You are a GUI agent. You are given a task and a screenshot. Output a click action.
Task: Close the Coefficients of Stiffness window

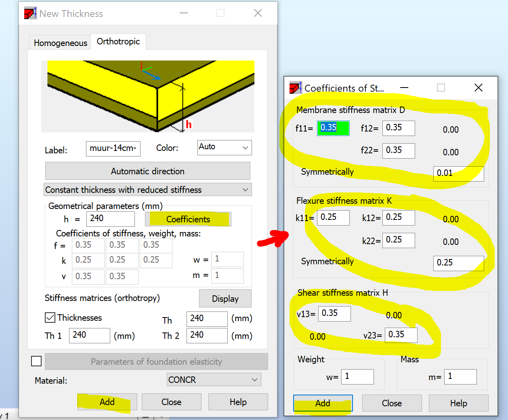coord(479,88)
